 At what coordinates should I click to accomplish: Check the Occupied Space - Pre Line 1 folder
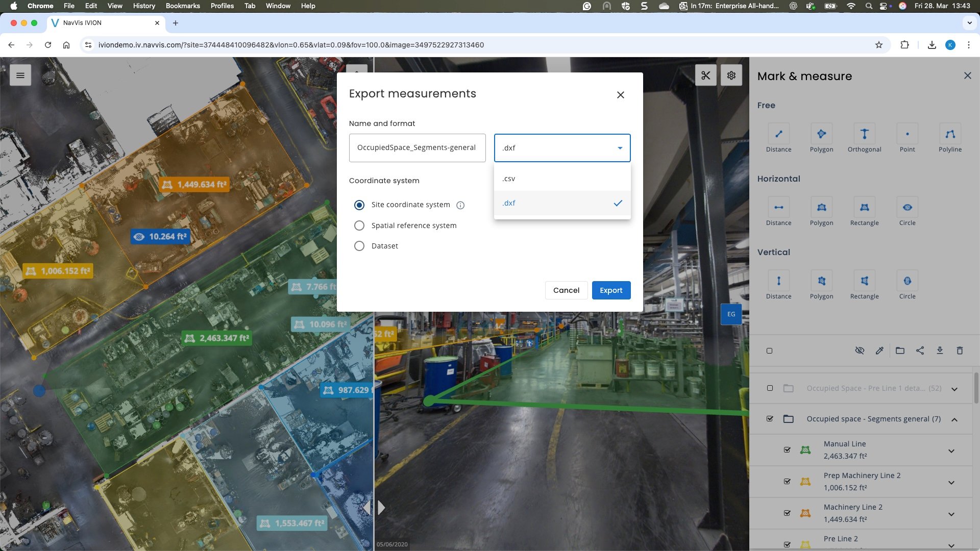click(x=770, y=388)
